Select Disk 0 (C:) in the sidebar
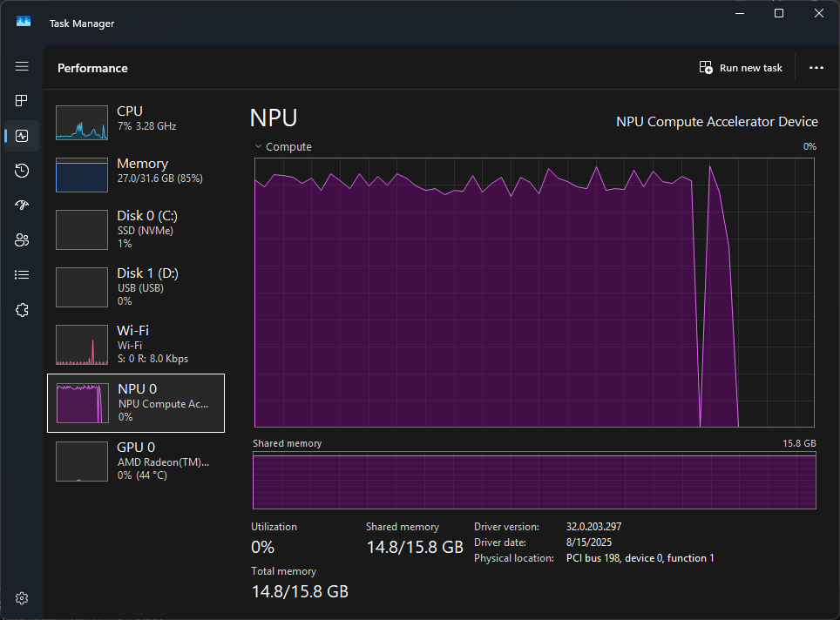The image size is (840, 620). click(135, 229)
